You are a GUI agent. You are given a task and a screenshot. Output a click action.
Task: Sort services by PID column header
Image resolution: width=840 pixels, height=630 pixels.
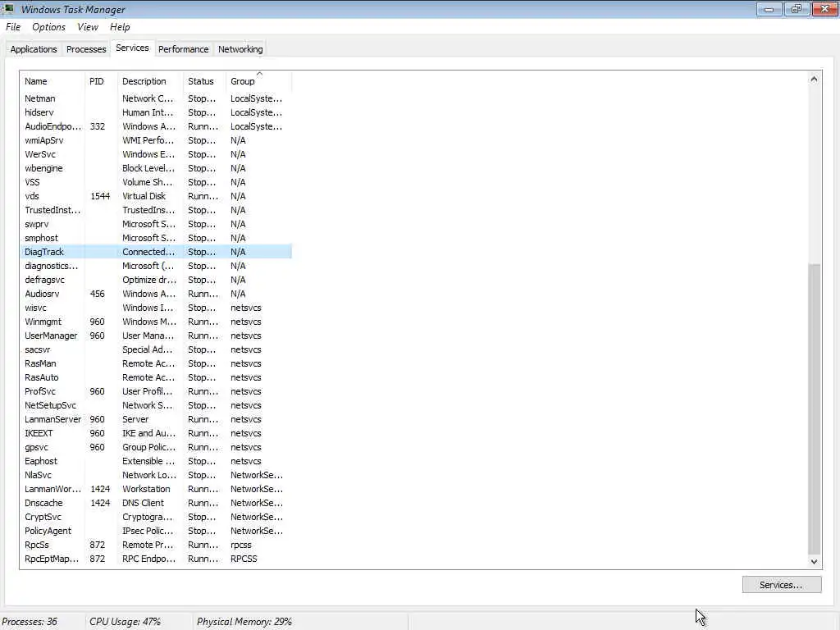pyautogui.click(x=101, y=81)
